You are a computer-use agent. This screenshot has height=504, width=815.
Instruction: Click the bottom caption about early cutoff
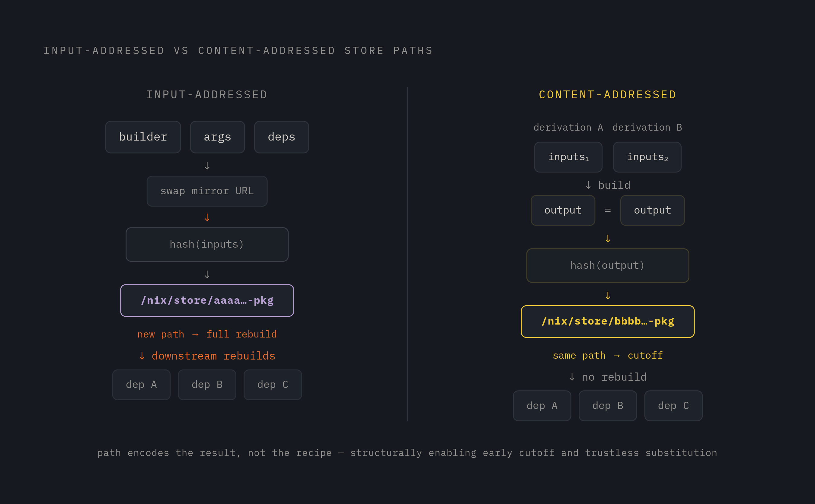click(x=407, y=453)
